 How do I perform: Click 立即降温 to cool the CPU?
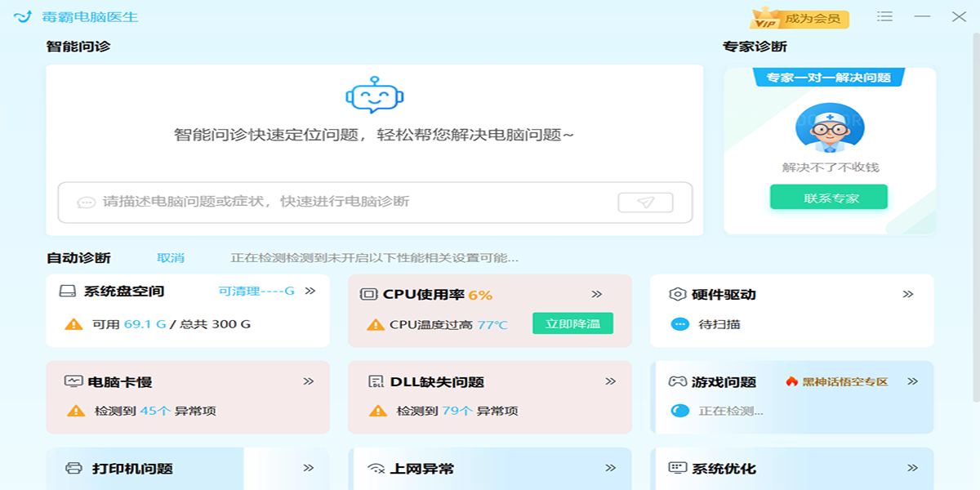point(572,323)
